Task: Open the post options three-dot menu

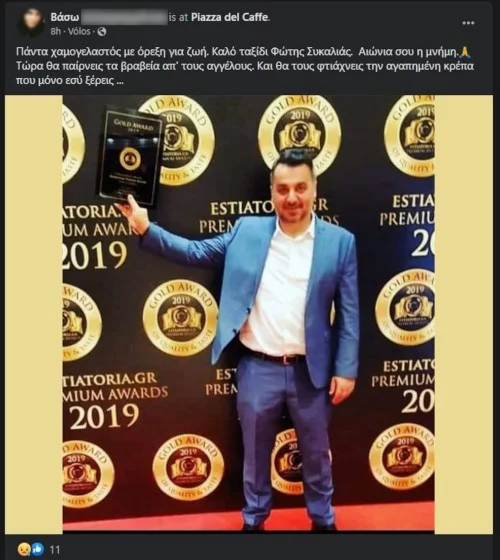Action: [x=468, y=23]
